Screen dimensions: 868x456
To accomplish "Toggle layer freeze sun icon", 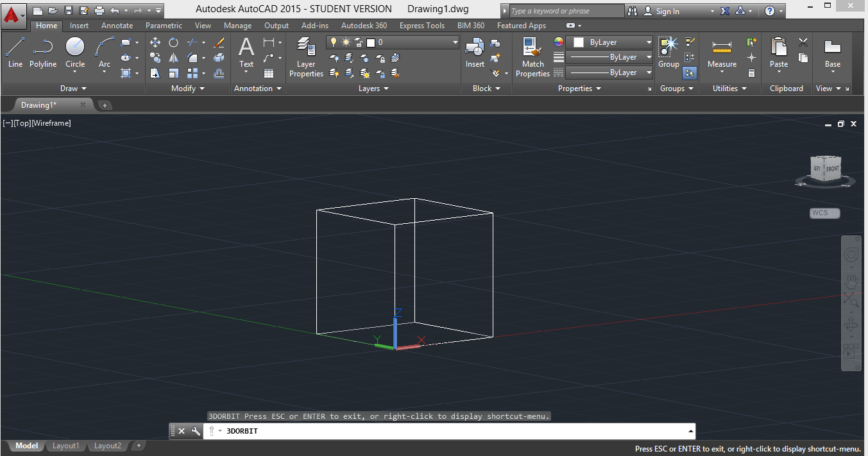I will (346, 42).
